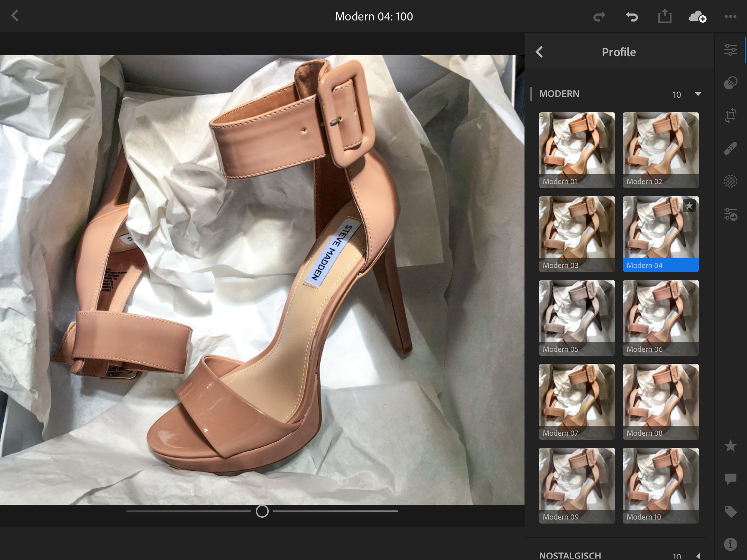Viewport: 747px width, 560px height.
Task: Click the cloud sync add icon
Action: click(697, 16)
